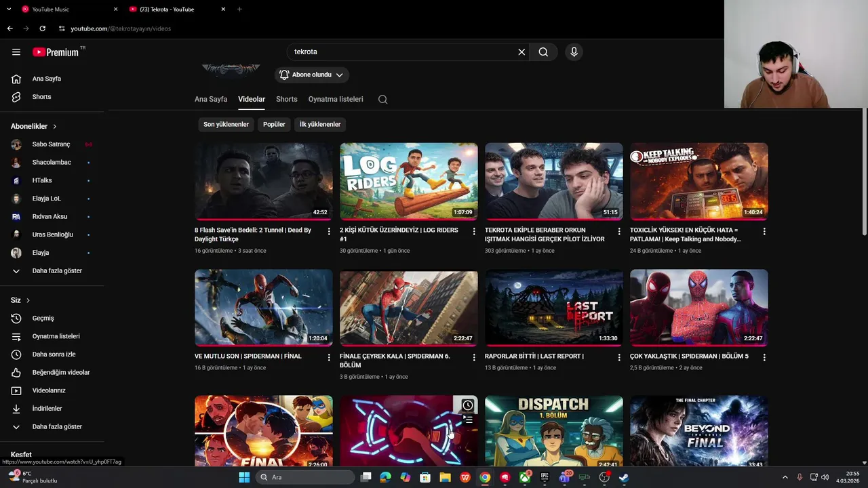This screenshot has width=868, height=488.
Task: Open LOG RIDERS video thumbnail
Action: [x=409, y=182]
